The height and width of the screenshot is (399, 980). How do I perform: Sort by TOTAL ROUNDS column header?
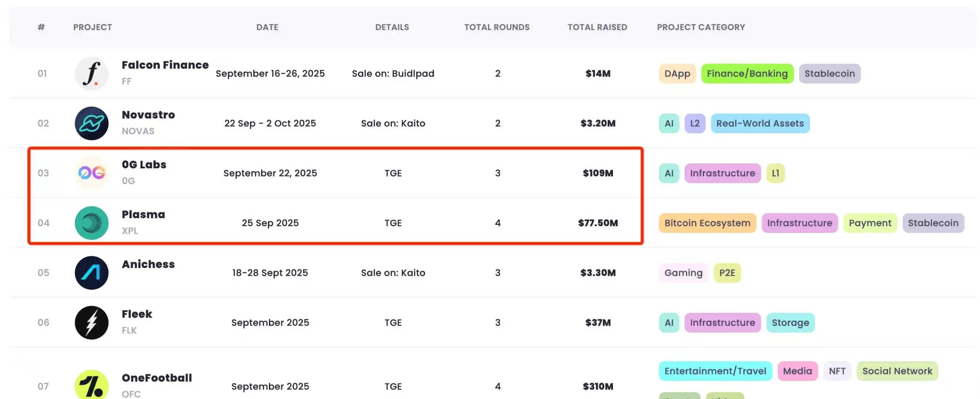pyautogui.click(x=497, y=27)
